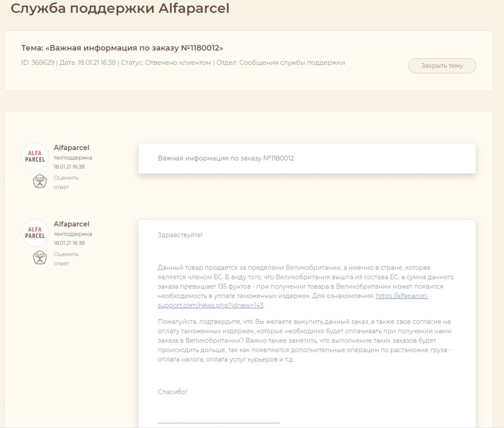Click the Закрыть тему button
504x428 pixels.
pos(442,66)
